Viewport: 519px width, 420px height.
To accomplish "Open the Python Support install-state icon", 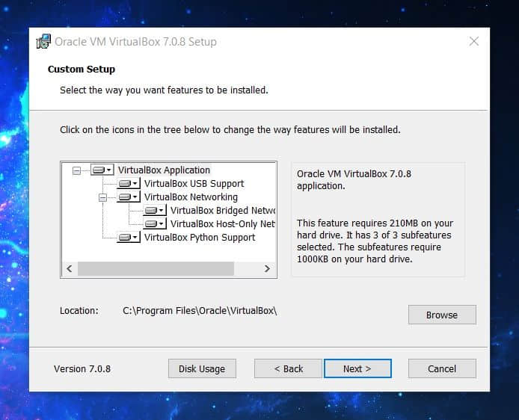I will click(x=129, y=238).
